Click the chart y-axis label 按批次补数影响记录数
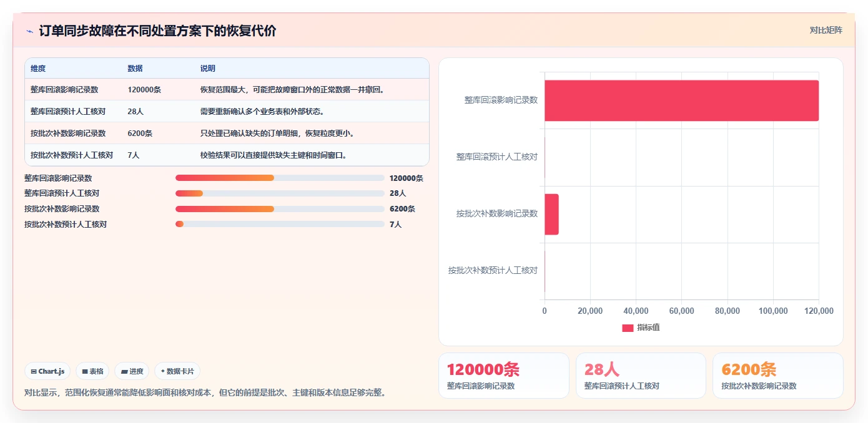 (x=497, y=213)
